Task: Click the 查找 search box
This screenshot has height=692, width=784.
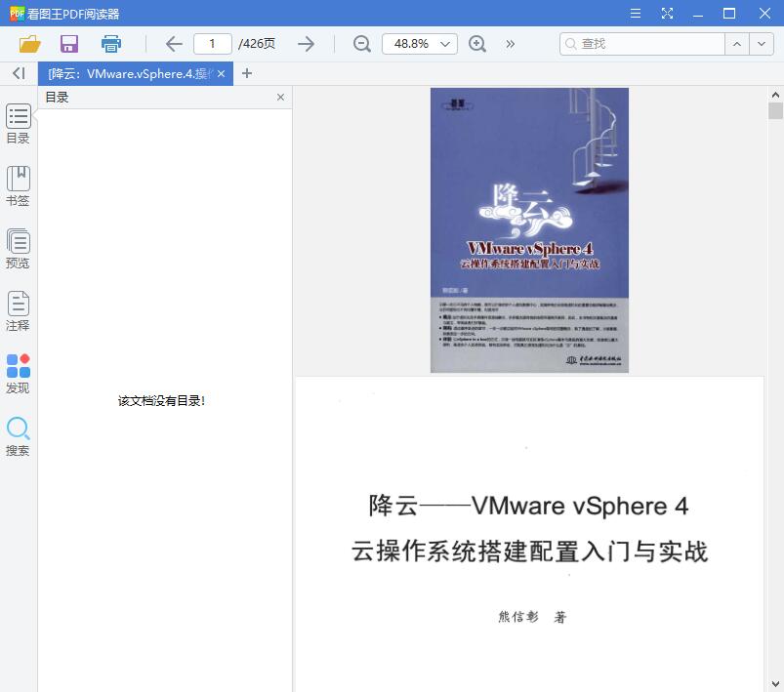Action: 642,44
